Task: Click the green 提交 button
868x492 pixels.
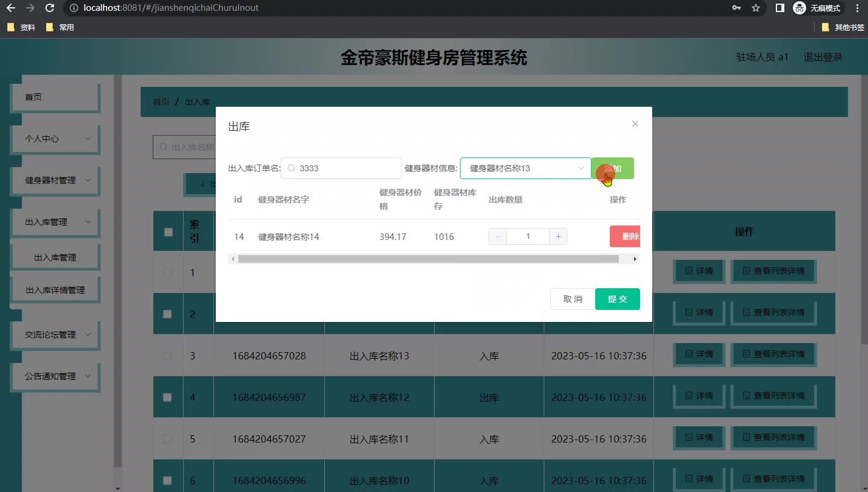Action: pos(617,299)
